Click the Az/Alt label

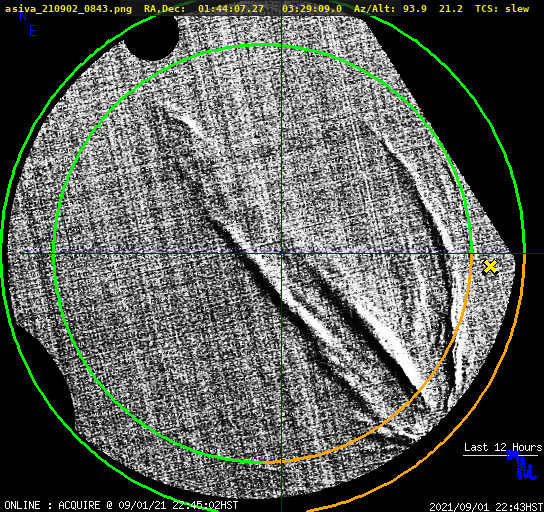coord(375,9)
